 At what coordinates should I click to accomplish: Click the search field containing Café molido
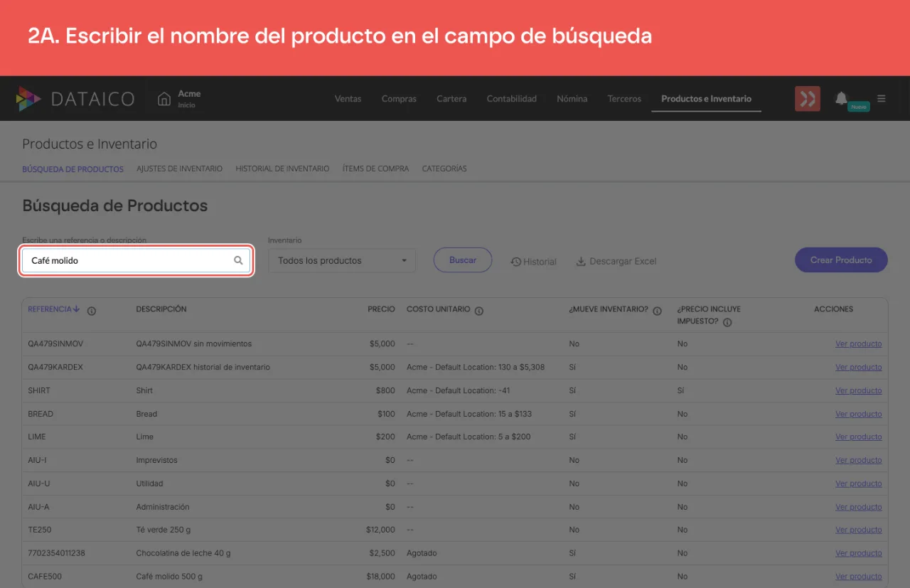[x=136, y=260]
